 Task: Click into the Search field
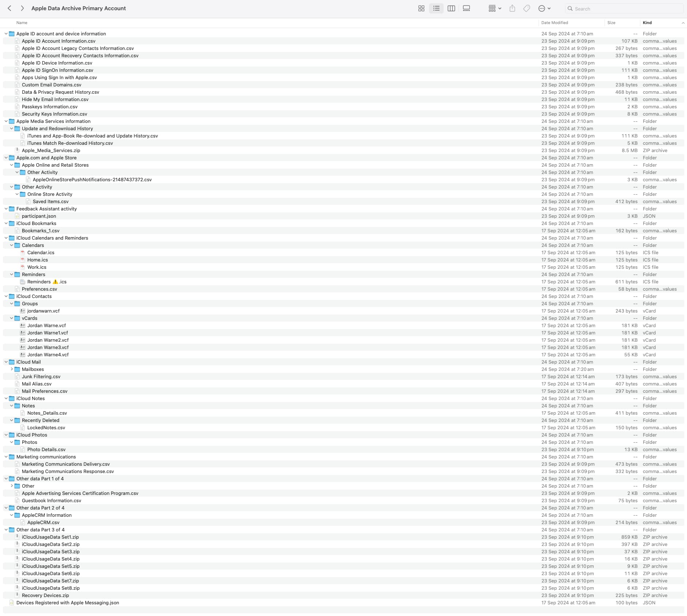(x=624, y=9)
